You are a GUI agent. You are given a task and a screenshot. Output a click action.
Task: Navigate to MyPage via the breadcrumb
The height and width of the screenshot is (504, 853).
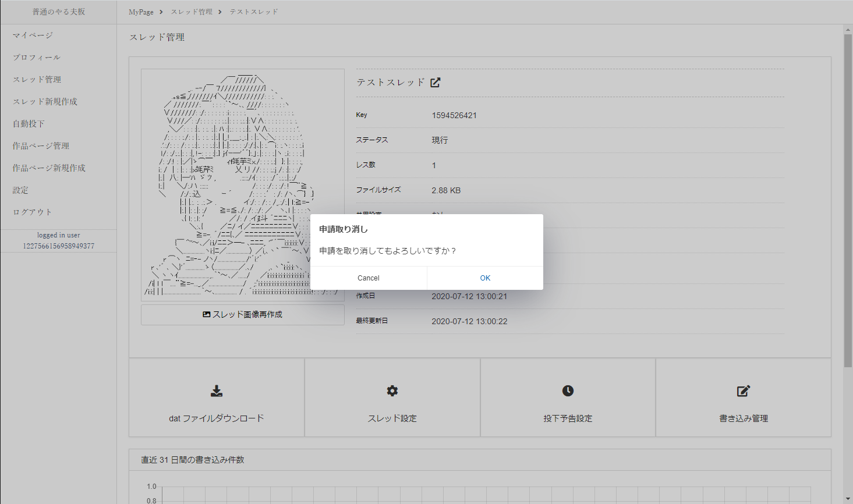(x=140, y=11)
